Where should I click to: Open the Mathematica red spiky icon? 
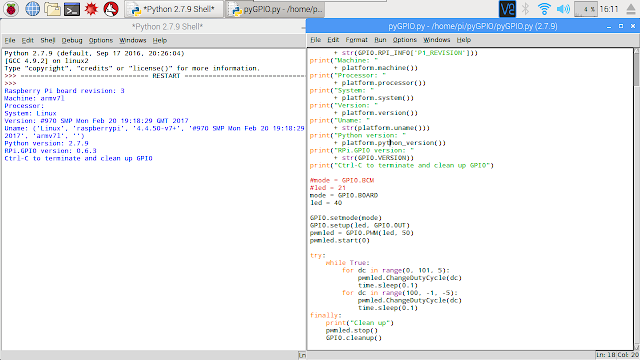[x=91, y=9]
